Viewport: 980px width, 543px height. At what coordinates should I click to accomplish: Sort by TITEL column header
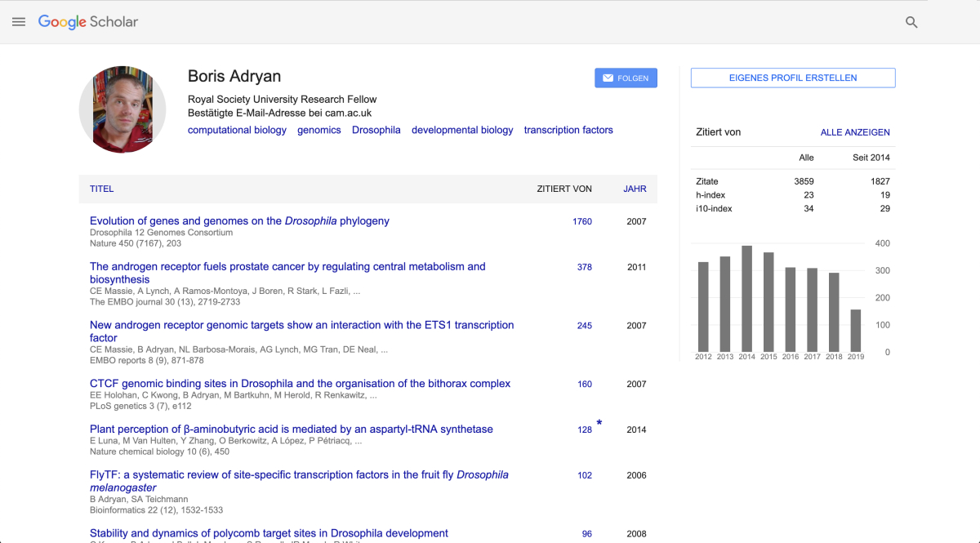click(x=101, y=189)
